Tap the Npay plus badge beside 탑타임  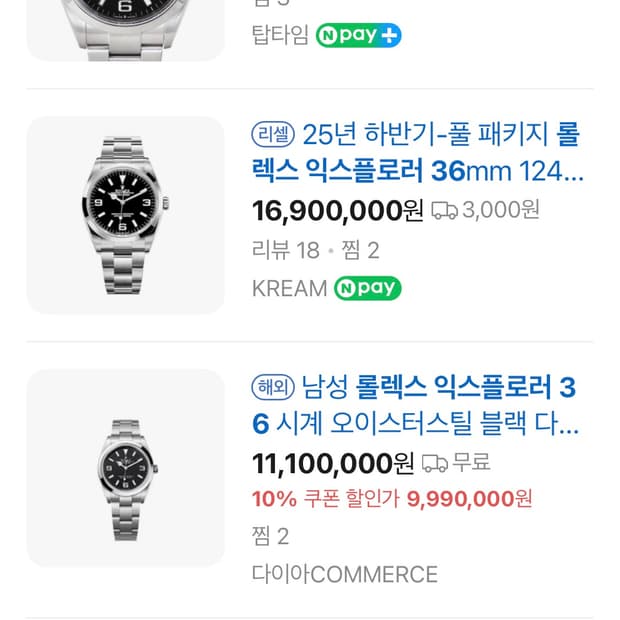[x=359, y=36]
